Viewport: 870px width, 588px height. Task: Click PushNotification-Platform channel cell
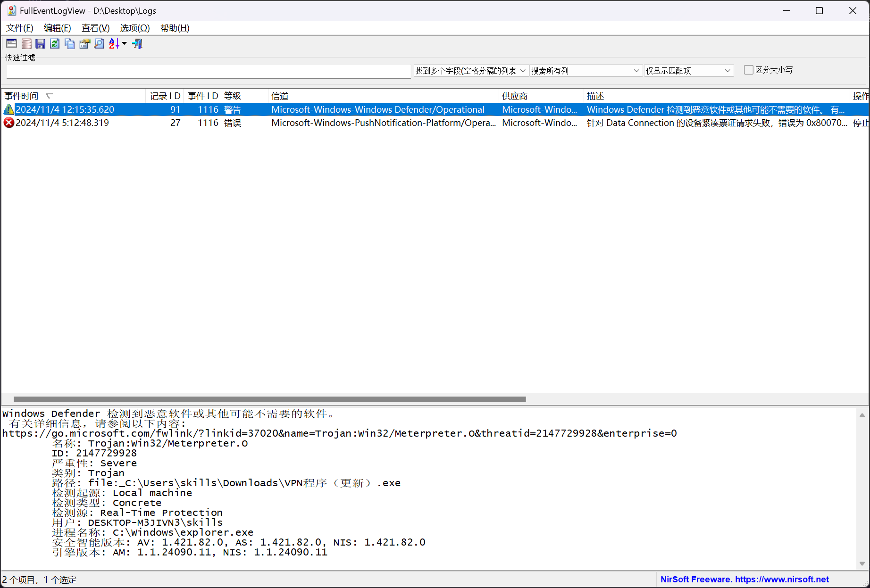384,123
